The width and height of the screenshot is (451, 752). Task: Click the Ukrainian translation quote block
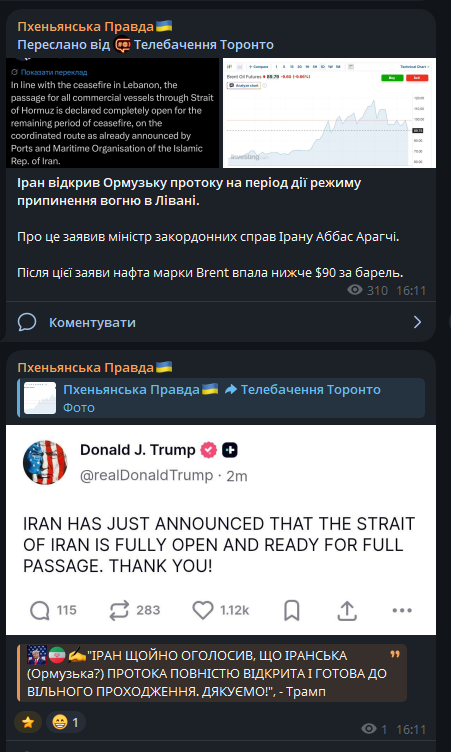212,673
